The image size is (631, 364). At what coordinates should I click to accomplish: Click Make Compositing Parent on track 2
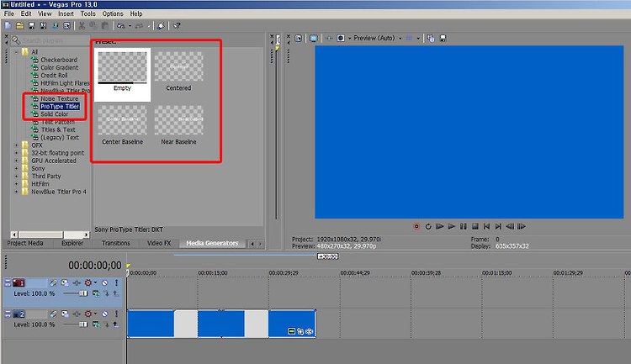[x=115, y=324]
